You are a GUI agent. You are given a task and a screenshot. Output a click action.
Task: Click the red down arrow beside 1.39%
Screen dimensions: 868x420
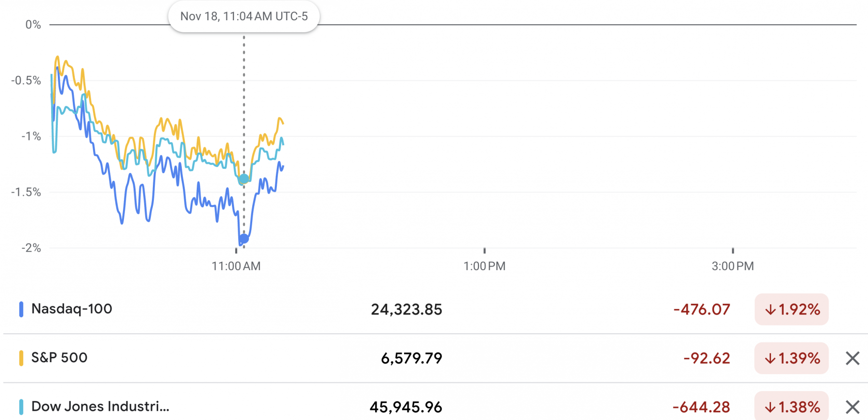tap(770, 358)
